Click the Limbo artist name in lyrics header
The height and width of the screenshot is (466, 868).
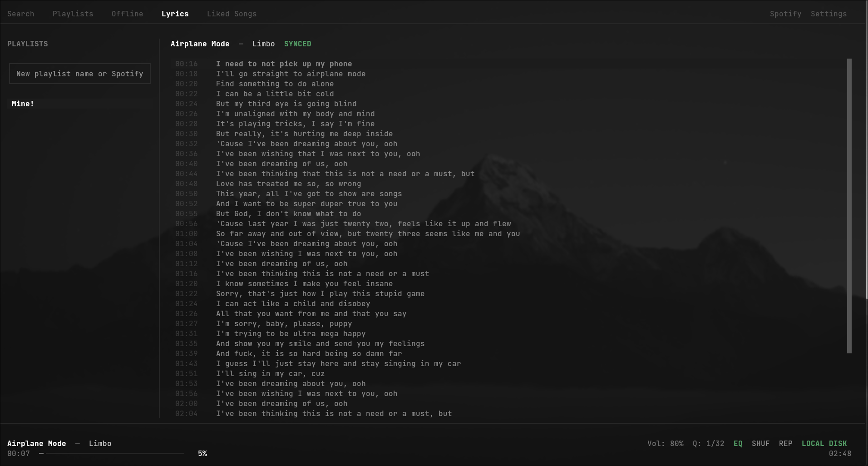(263, 44)
